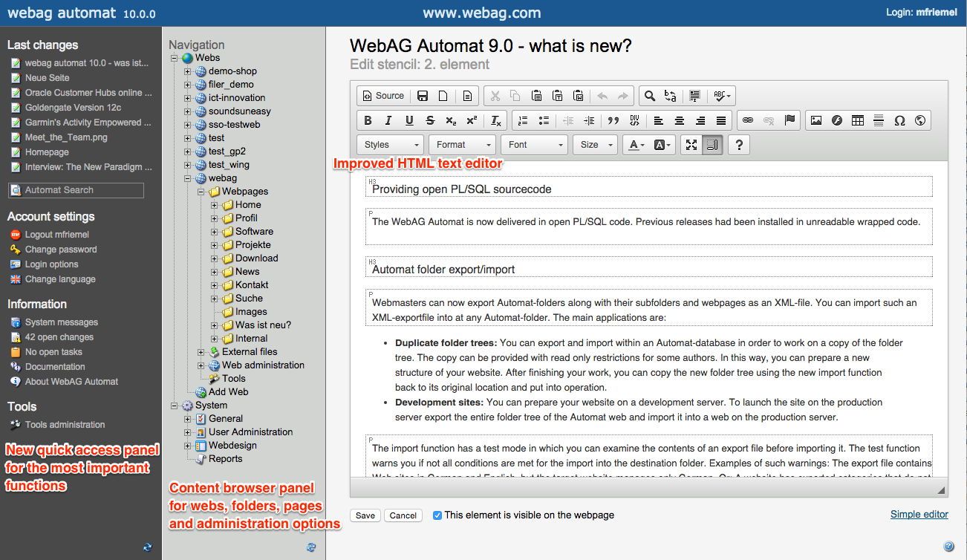Click the '42 open changes' link

point(59,337)
